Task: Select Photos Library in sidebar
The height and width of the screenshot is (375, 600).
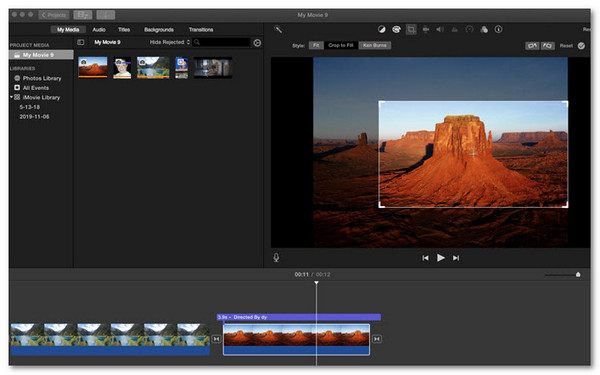Action: 42,78
